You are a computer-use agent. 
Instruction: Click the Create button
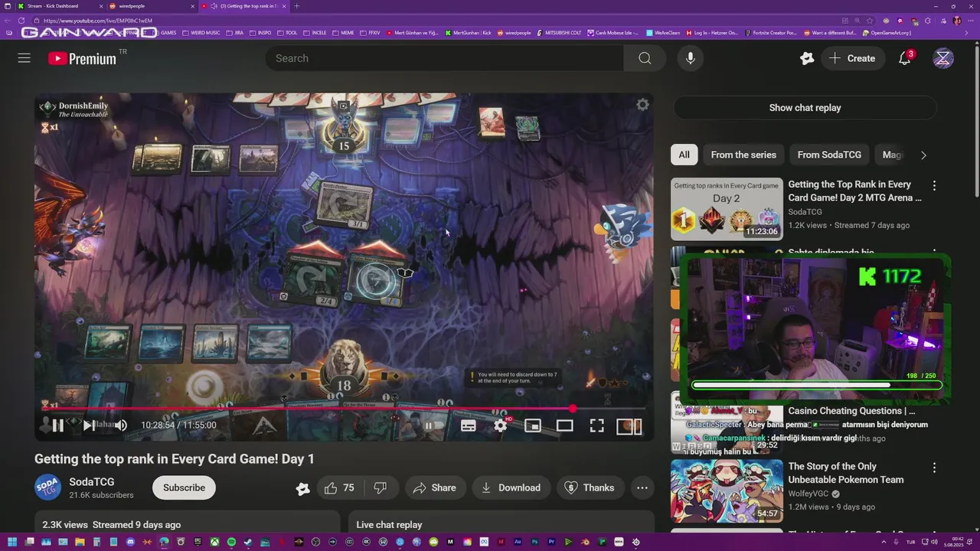click(x=851, y=58)
